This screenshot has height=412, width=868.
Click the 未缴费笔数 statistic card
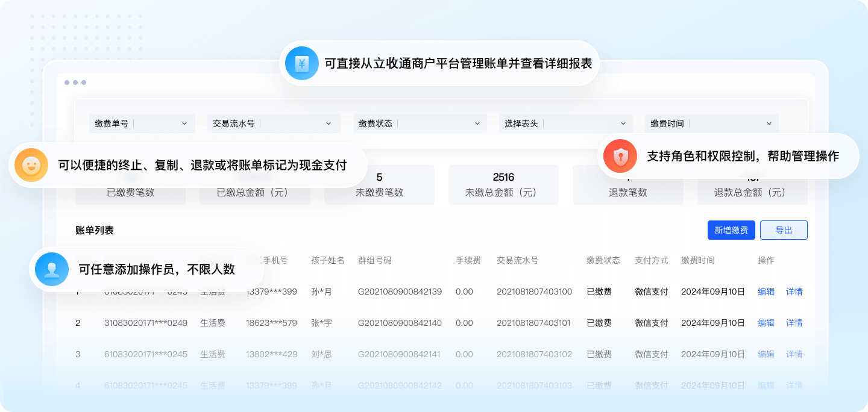coord(379,185)
